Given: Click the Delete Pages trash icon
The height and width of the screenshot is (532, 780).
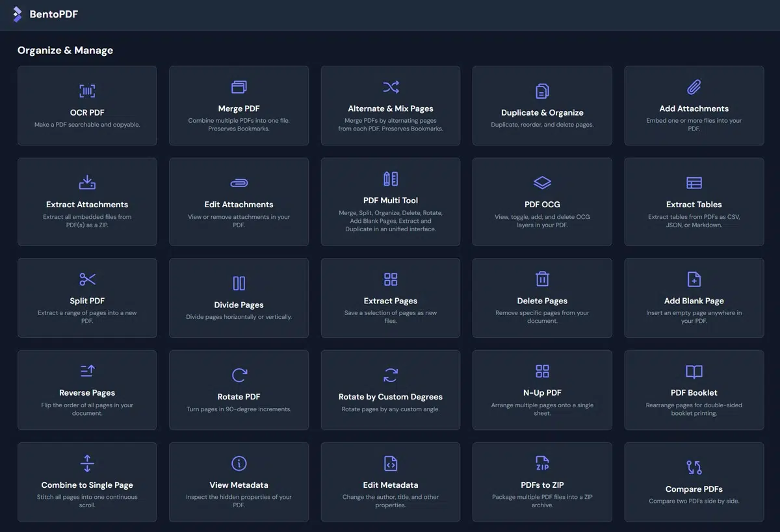Looking at the screenshot, I should coord(542,279).
